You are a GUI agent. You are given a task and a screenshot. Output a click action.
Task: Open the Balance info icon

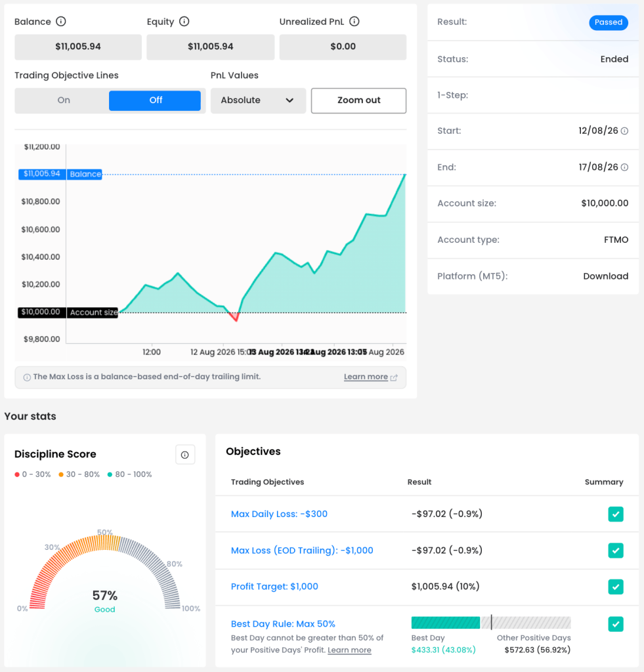point(61,22)
